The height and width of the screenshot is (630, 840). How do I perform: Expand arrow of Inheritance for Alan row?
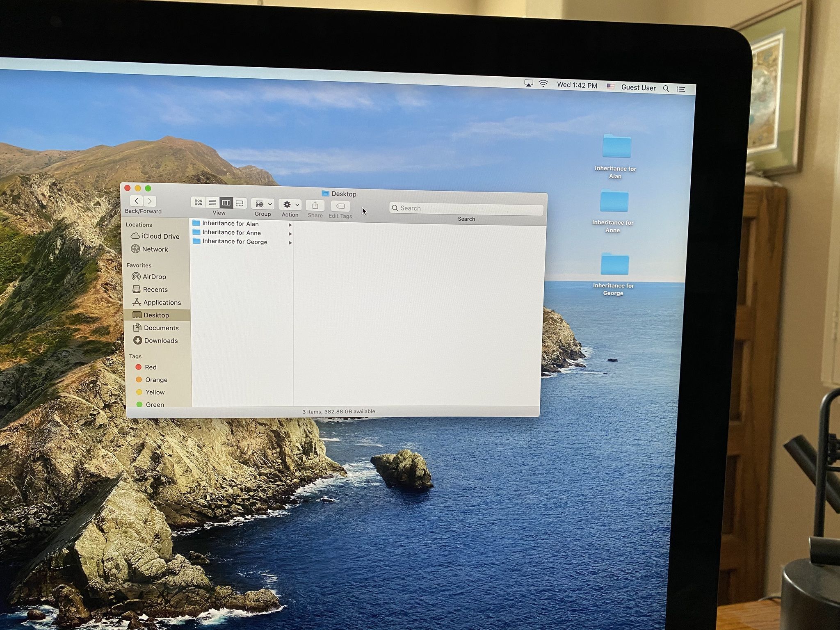290,225
